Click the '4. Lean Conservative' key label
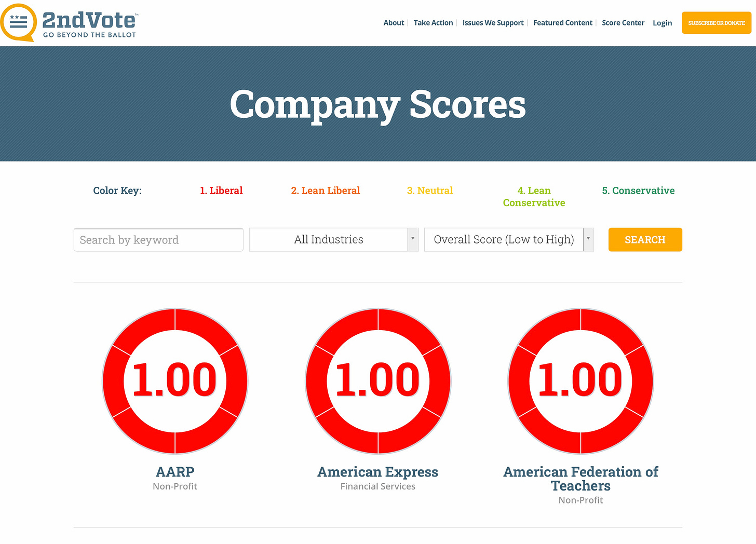756x544 pixels. pos(534,197)
